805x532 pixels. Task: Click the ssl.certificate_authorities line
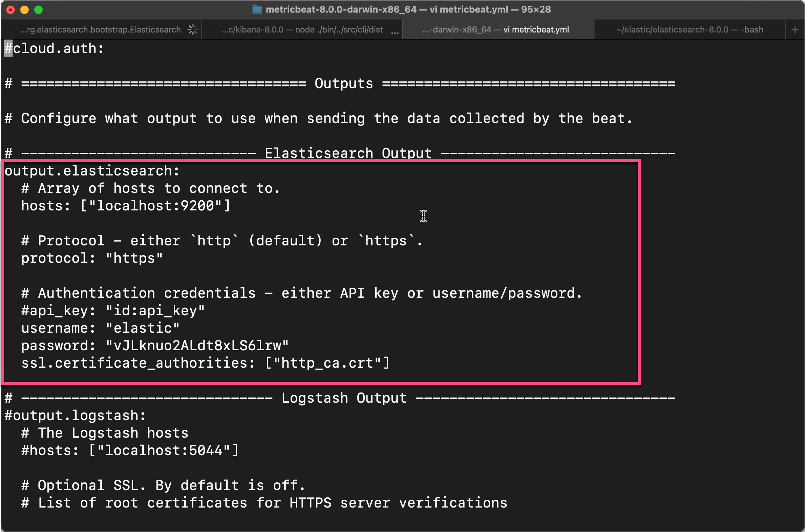pyautogui.click(x=205, y=363)
